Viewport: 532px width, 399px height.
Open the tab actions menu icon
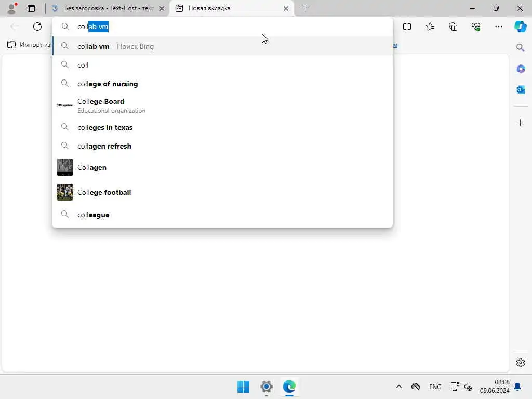pos(31,8)
